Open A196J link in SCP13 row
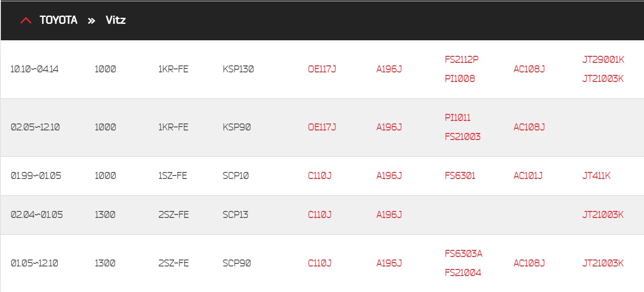The width and height of the screenshot is (644, 292). tap(389, 215)
